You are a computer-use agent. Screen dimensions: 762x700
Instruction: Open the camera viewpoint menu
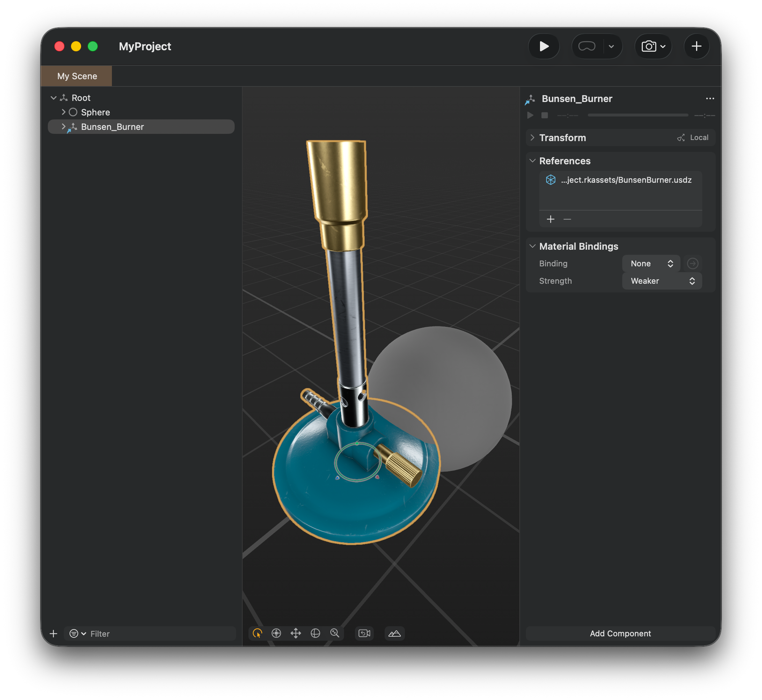(653, 46)
